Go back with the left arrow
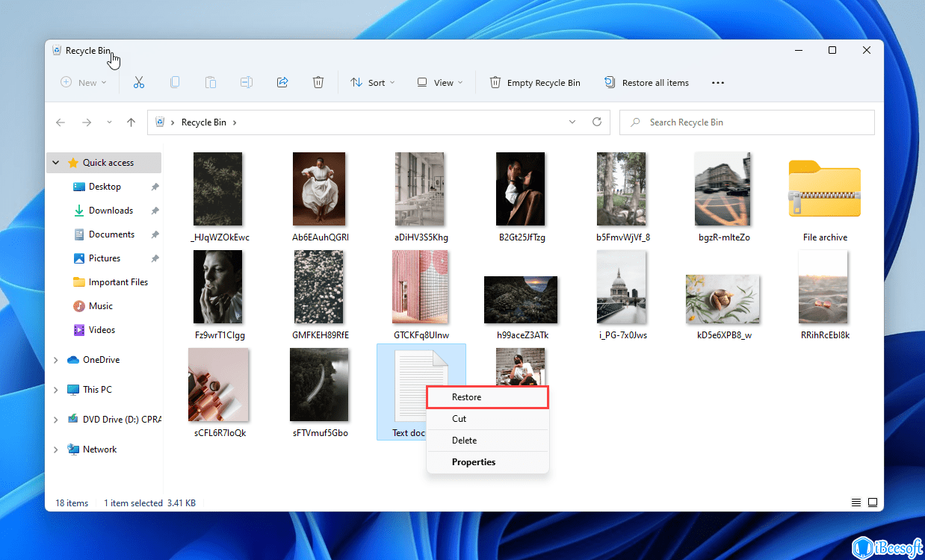The image size is (925, 560). click(x=61, y=122)
